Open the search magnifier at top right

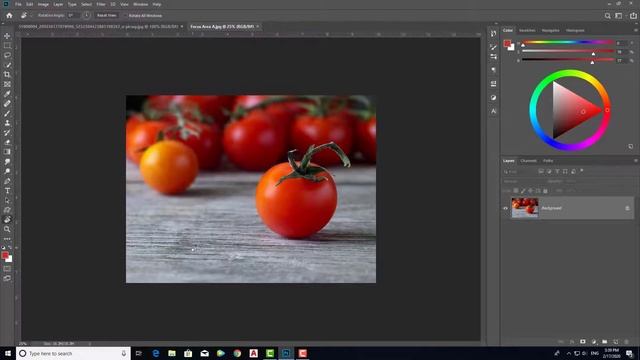tap(607, 16)
